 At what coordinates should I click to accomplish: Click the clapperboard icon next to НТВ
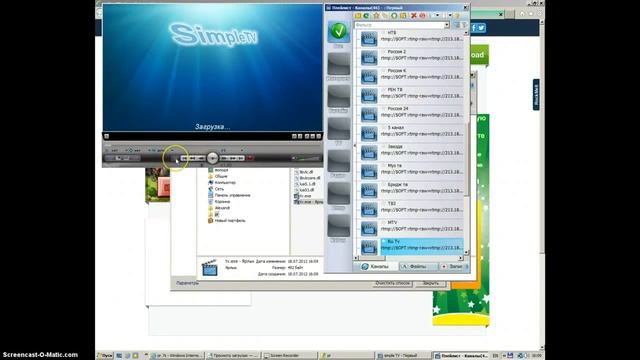[x=369, y=39]
